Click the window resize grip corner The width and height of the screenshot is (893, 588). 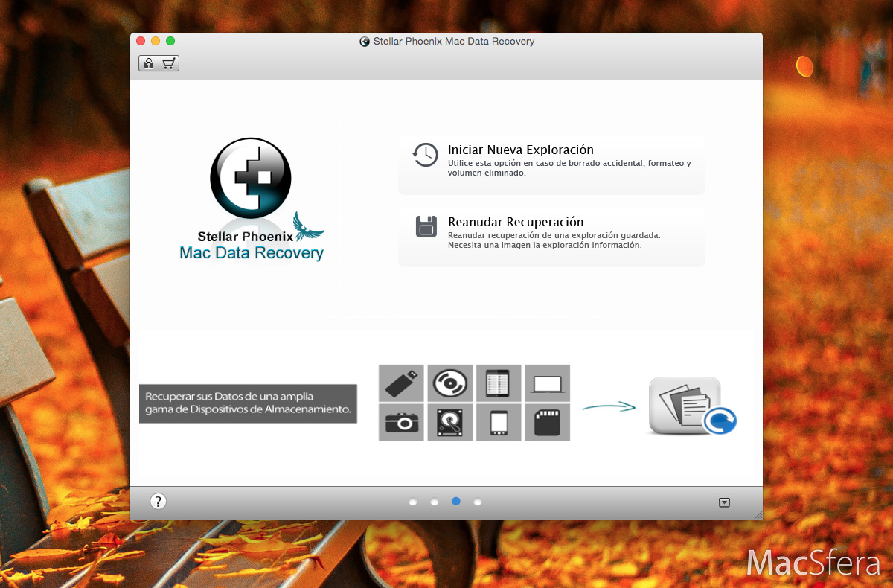758,514
